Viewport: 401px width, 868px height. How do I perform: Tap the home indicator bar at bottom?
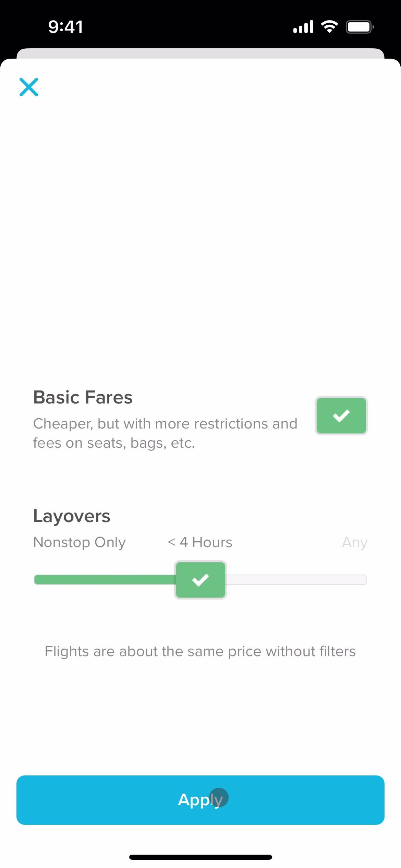[200, 857]
